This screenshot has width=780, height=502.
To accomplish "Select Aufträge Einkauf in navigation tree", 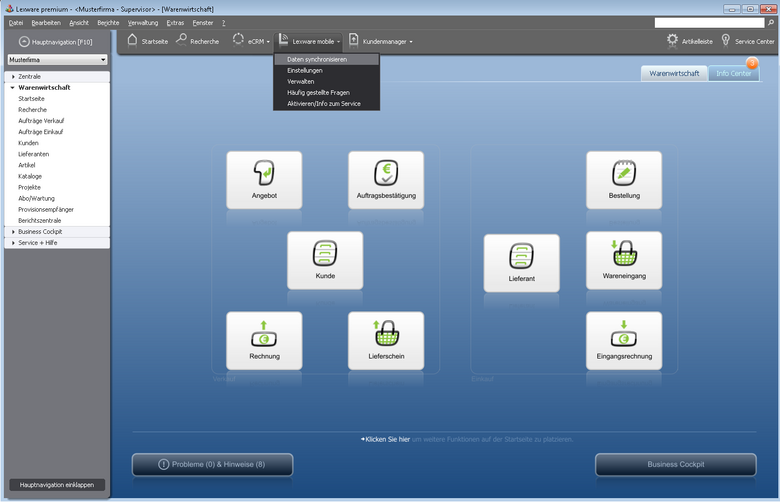I will click(x=41, y=132).
